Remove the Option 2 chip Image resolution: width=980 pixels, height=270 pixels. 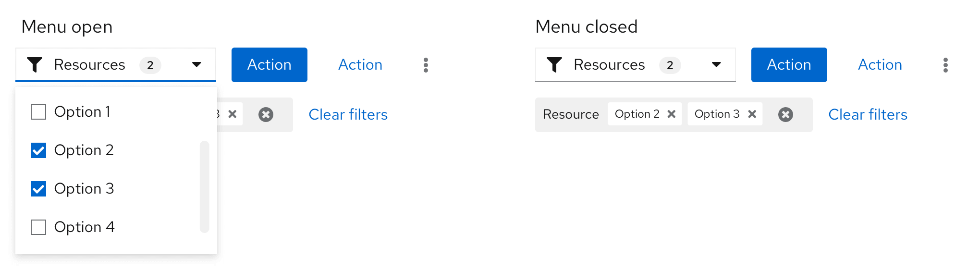pyautogui.click(x=672, y=114)
